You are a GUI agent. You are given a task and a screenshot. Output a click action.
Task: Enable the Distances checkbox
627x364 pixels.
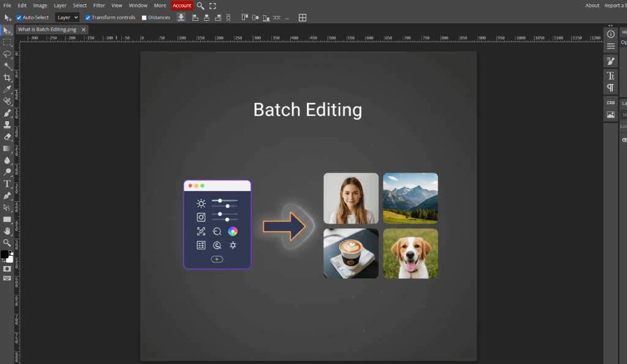pyautogui.click(x=145, y=18)
